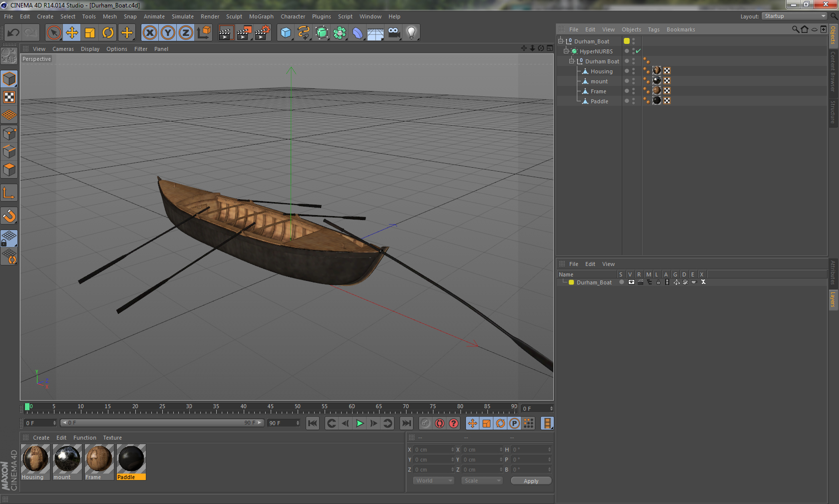Add a camera object
The image size is (839, 504).
click(x=394, y=33)
